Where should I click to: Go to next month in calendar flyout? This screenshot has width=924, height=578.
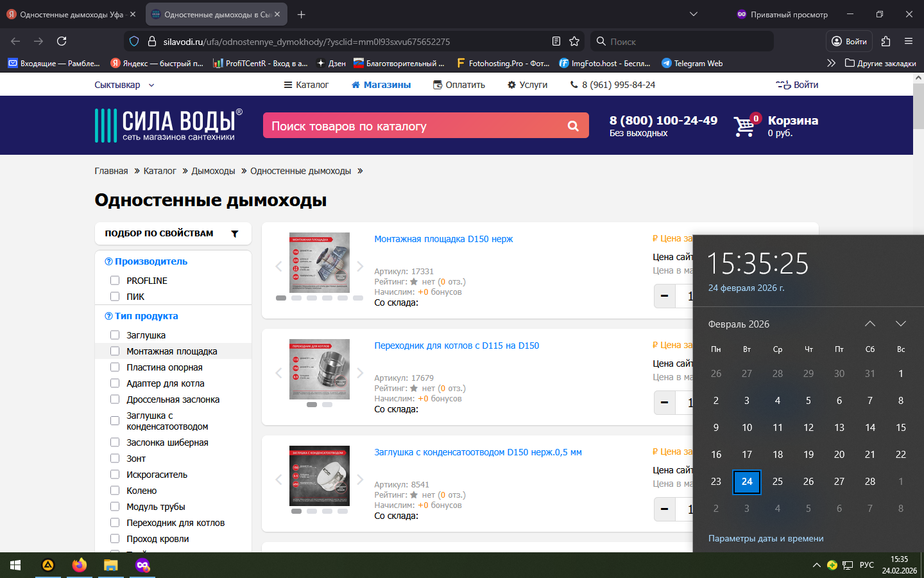[901, 324]
